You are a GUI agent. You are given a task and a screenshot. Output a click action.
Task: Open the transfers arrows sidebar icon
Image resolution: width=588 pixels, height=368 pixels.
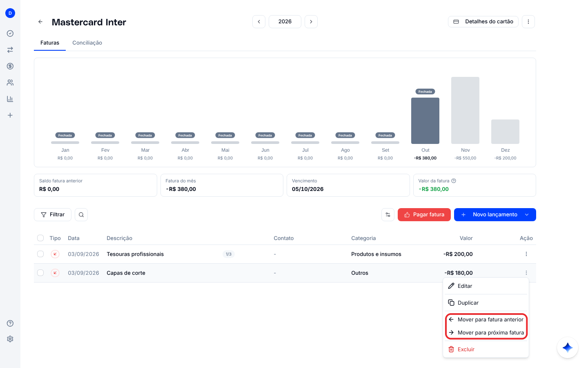tap(10, 50)
